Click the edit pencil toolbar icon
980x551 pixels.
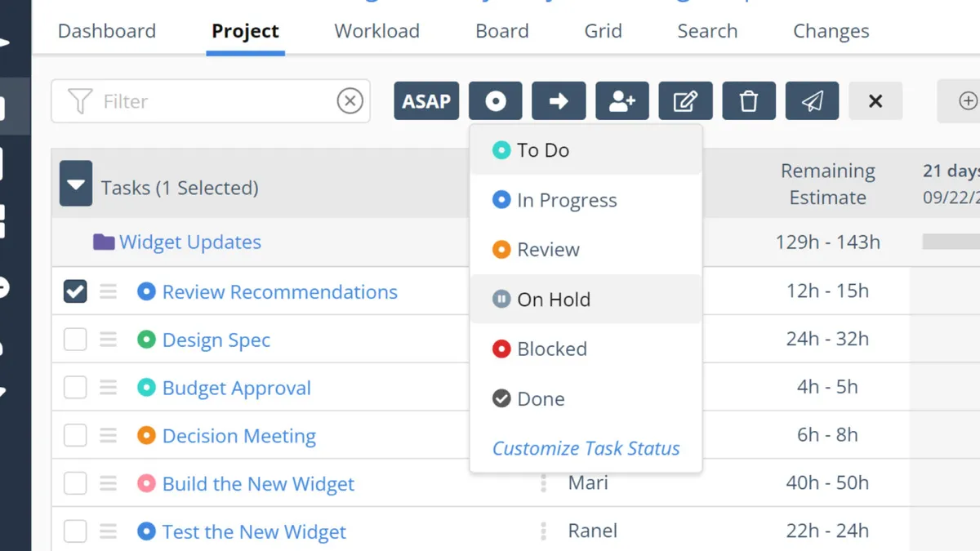pos(685,101)
